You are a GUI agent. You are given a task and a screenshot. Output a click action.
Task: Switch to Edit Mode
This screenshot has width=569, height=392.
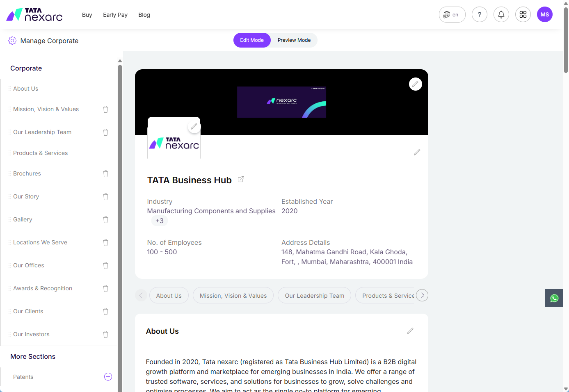click(252, 40)
